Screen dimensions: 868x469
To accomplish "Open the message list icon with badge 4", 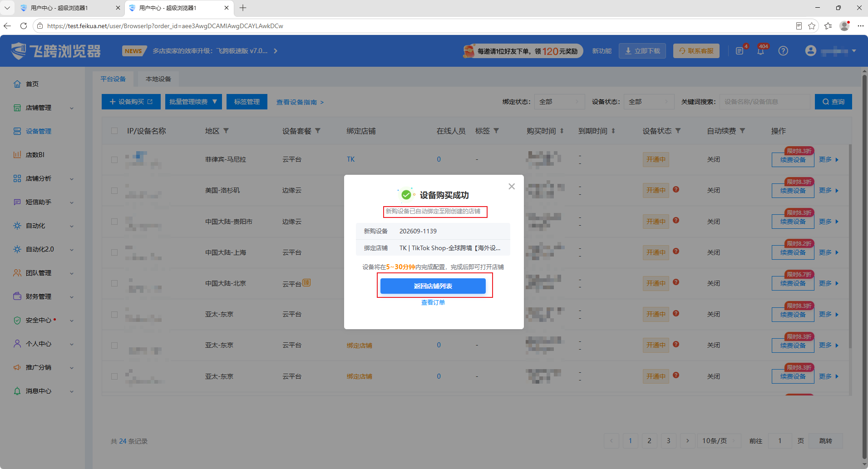I will click(x=740, y=51).
